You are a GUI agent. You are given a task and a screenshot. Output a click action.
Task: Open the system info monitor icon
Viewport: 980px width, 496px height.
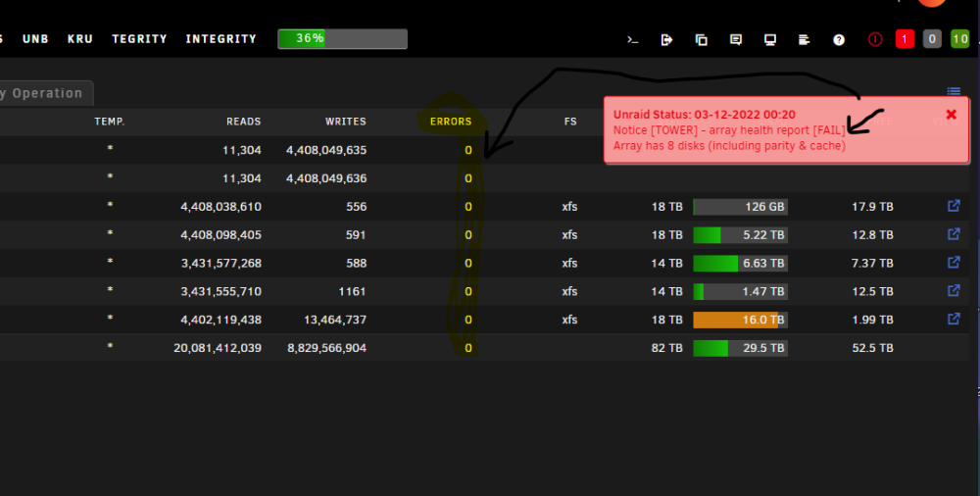point(770,39)
